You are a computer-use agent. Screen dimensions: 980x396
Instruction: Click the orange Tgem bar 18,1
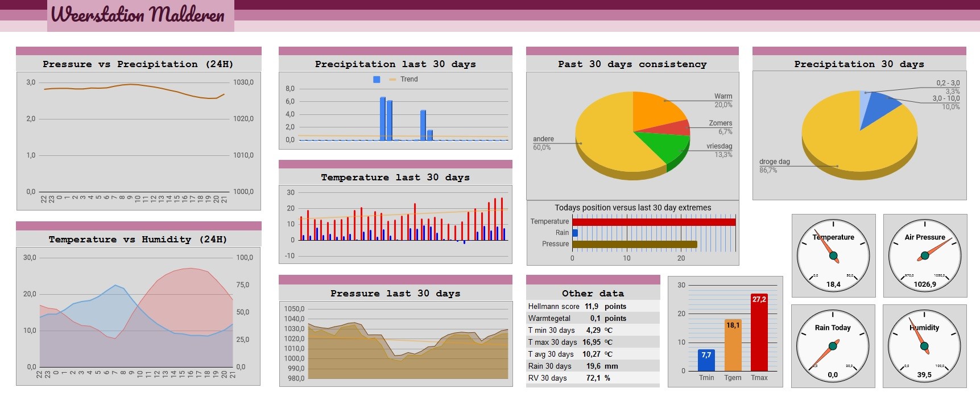[733, 345]
